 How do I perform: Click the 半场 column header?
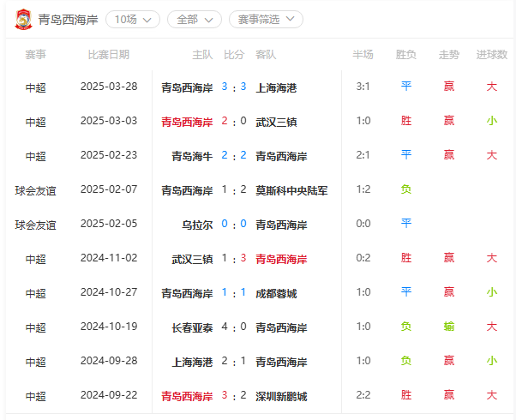[x=363, y=54]
